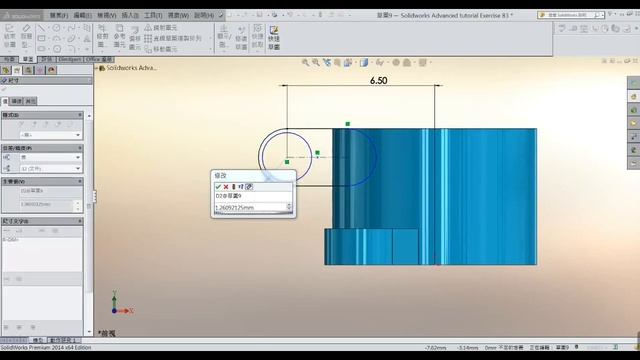Collapse the Dimension Text section header
Viewport: 640px width, 360px height.
coord(42,221)
